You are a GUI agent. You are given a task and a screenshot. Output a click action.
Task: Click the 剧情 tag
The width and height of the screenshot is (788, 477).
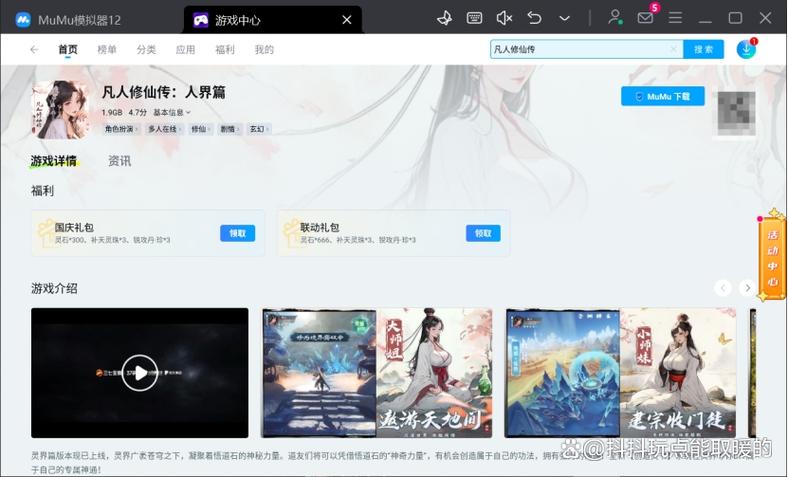[230, 129]
